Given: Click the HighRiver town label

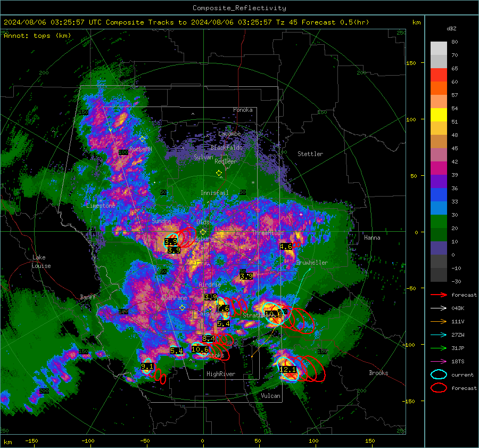Looking at the screenshot, I should [x=221, y=374].
